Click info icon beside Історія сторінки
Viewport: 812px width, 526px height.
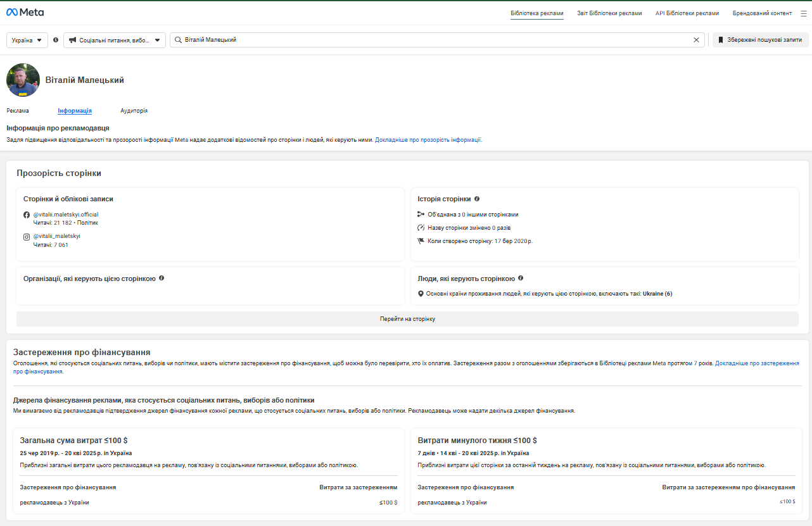[477, 199]
